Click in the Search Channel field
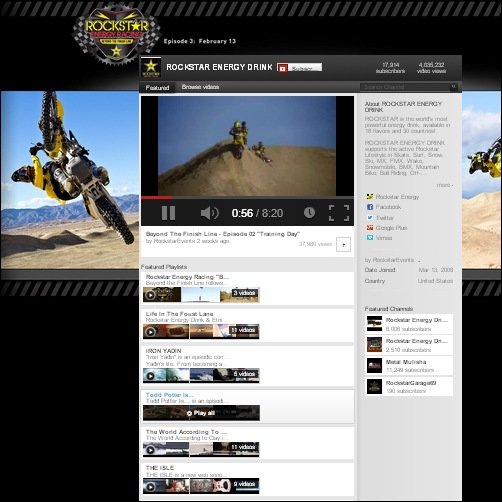 (405, 87)
